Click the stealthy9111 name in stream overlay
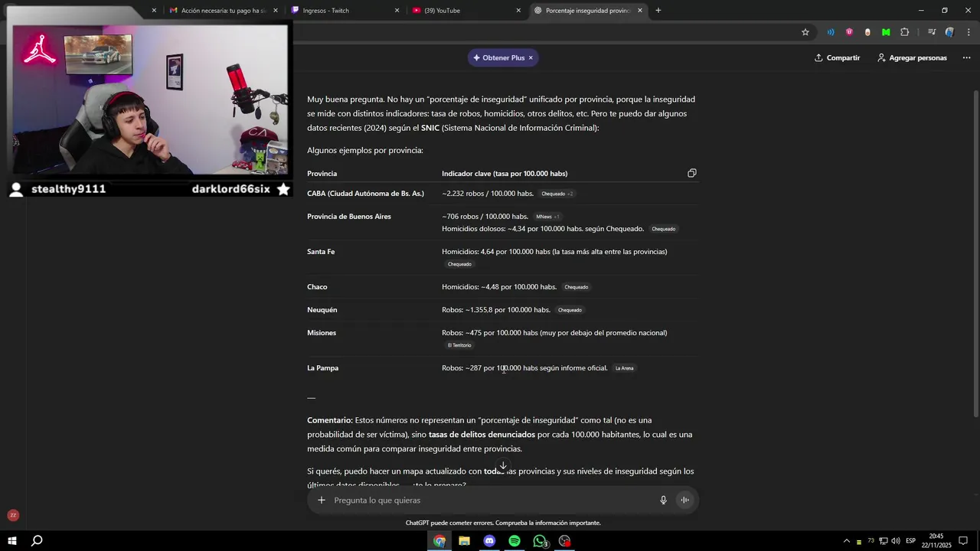Screen dimensions: 980x551 (x=68, y=189)
